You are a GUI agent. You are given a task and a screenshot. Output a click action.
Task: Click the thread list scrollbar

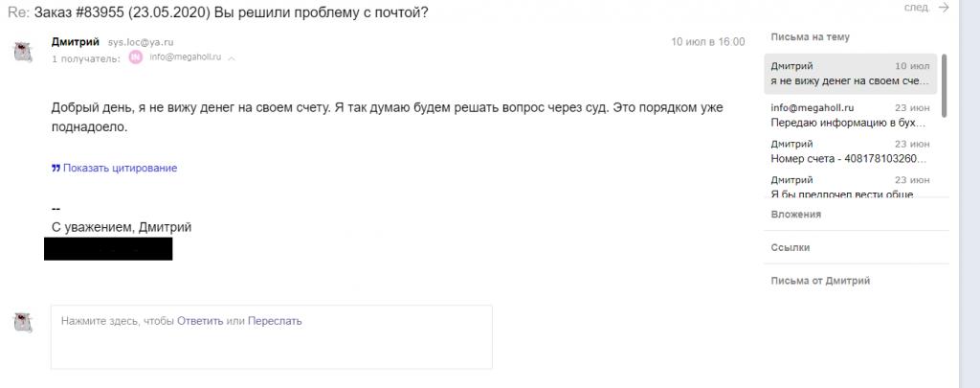tap(944, 85)
